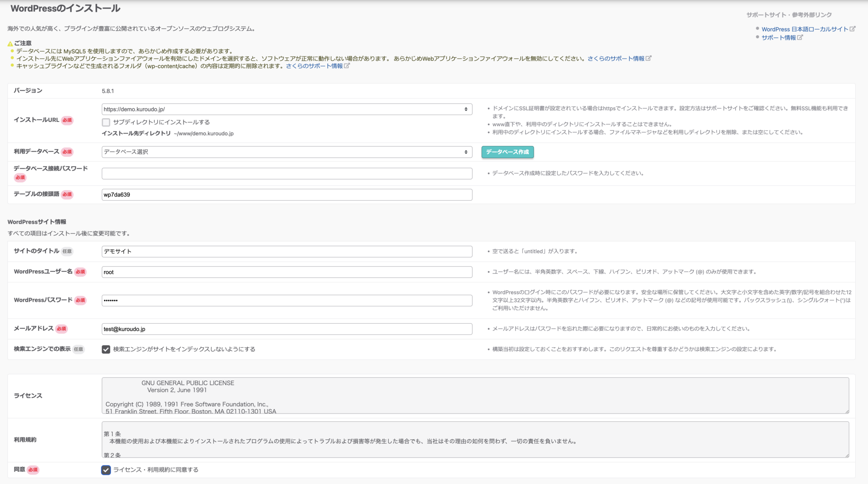
Task: Click the yellow warning icon beside ご注意
Action: pos(10,44)
